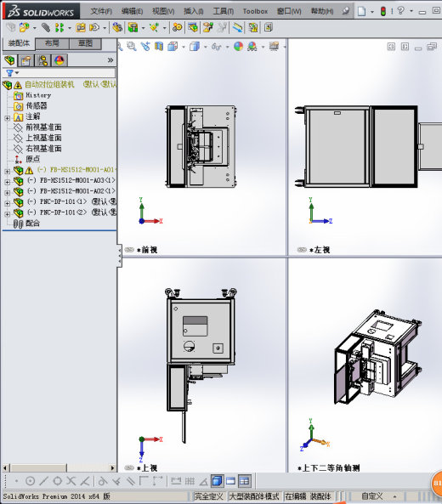Open the Insert Components dropdown arrow
This screenshot has width=442, height=504.
[34, 28]
